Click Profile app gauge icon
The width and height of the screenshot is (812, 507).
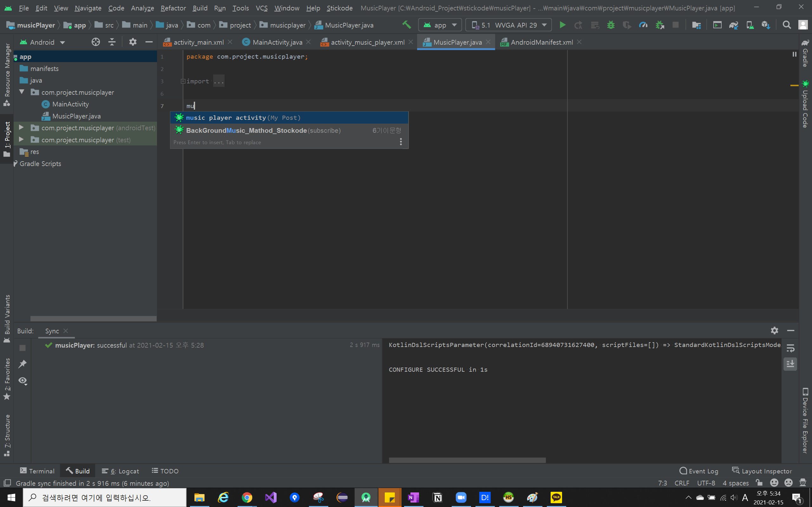click(x=643, y=25)
